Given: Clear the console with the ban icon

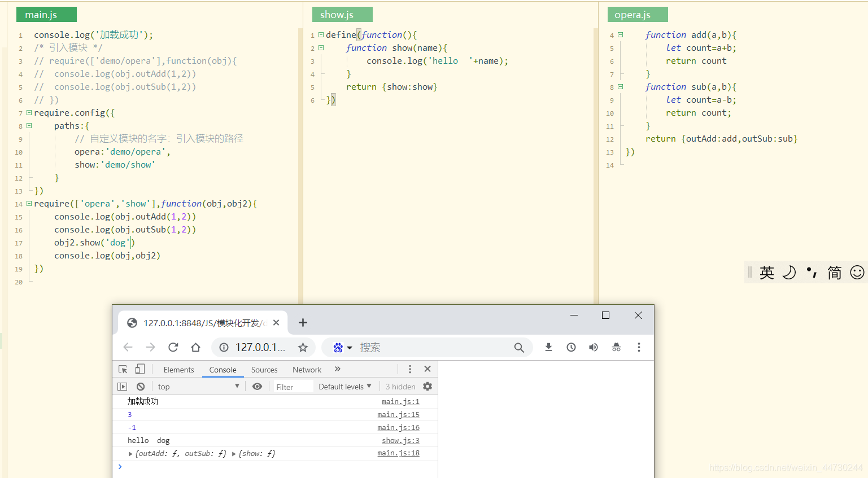Looking at the screenshot, I should [141, 387].
